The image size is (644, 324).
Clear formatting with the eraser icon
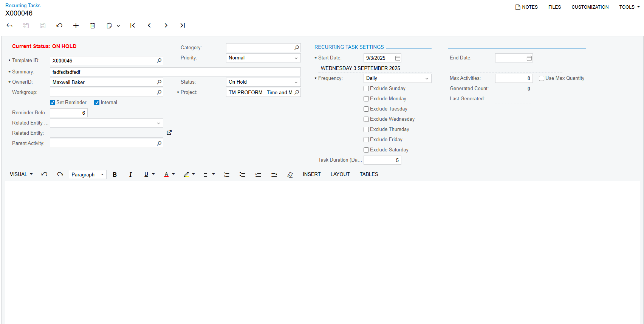(290, 174)
